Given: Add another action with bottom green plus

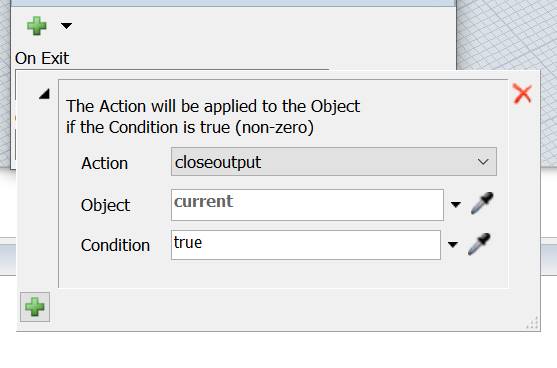Looking at the screenshot, I should pos(35,307).
